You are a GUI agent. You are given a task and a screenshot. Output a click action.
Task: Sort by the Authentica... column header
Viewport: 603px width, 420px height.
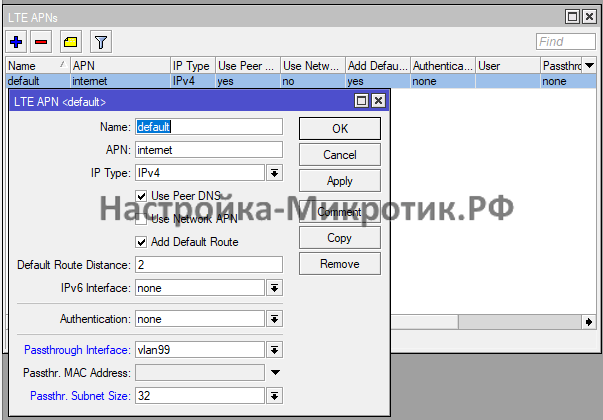coord(443,65)
